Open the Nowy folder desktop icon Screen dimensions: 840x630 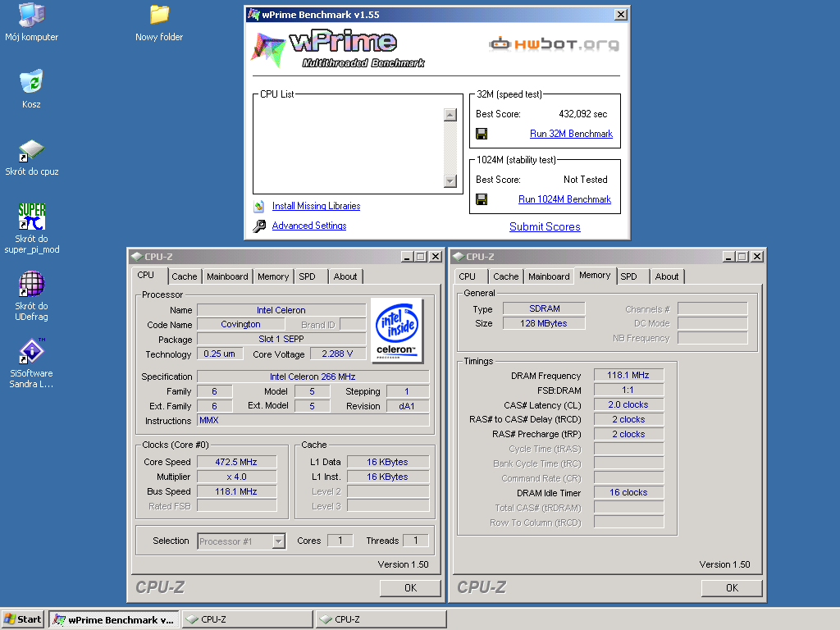[159, 15]
